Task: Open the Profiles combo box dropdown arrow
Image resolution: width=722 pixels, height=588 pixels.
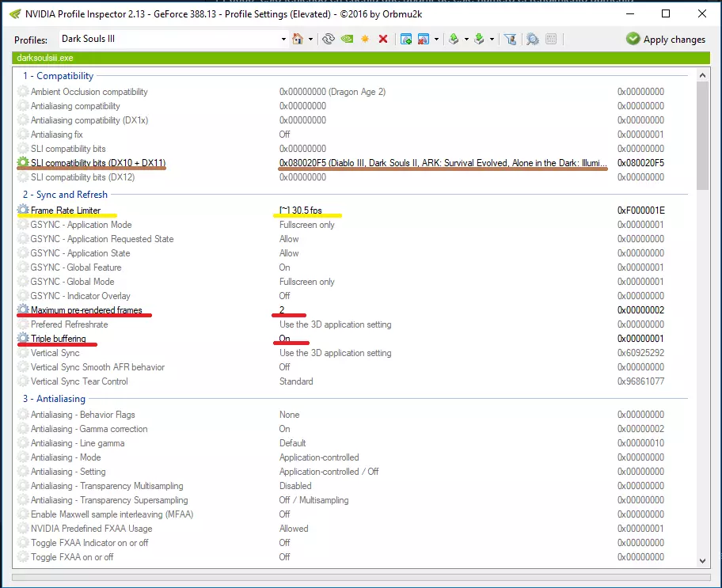Action: 283,39
